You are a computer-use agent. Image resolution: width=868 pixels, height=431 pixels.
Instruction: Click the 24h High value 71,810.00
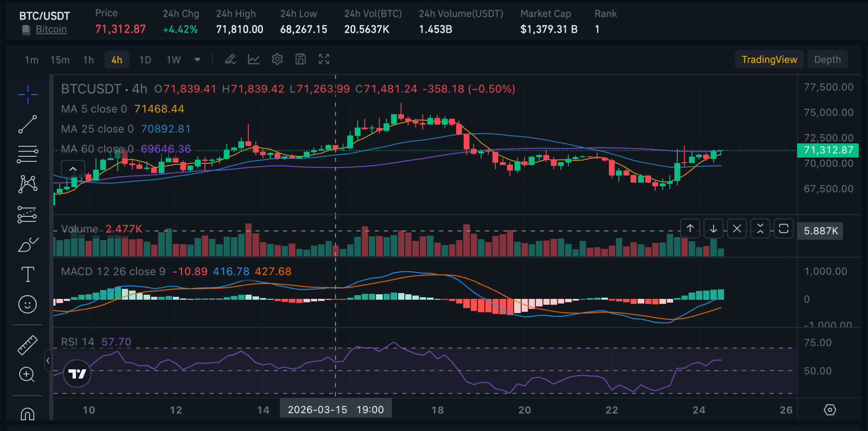click(x=239, y=29)
